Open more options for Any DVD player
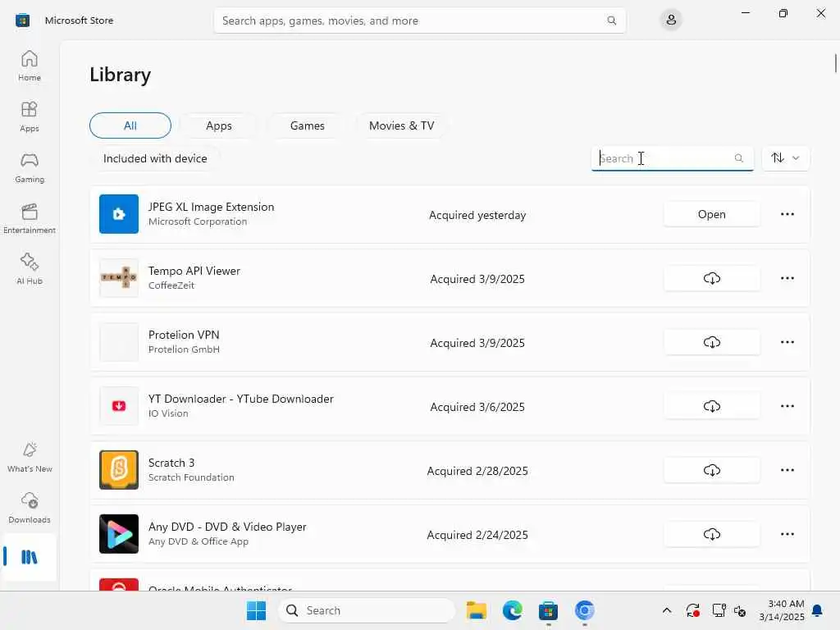 787,534
